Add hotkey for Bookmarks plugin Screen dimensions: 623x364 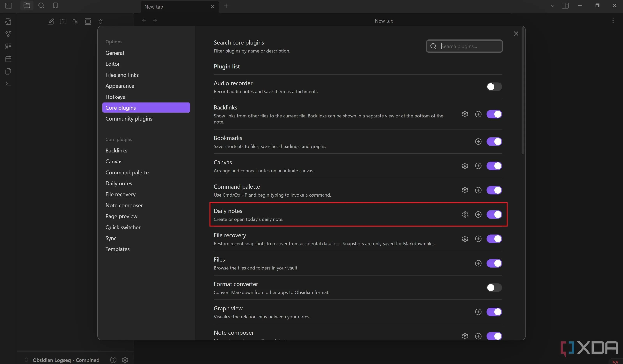point(478,142)
